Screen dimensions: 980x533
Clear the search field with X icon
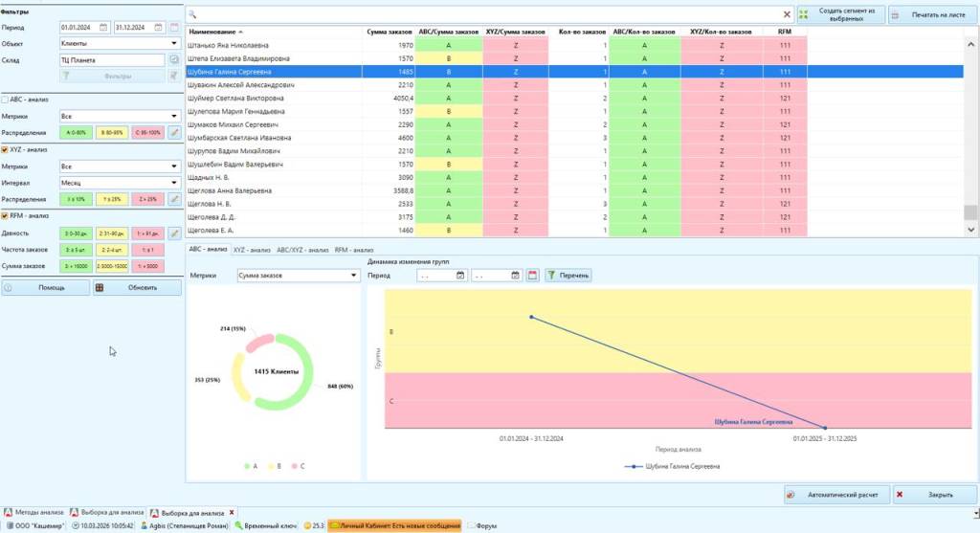pyautogui.click(x=787, y=14)
